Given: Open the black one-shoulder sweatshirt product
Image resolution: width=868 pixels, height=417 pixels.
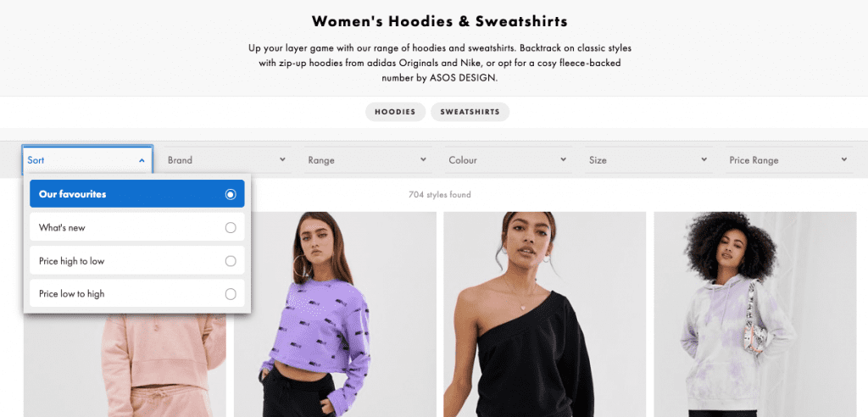Looking at the screenshot, I should [x=545, y=314].
